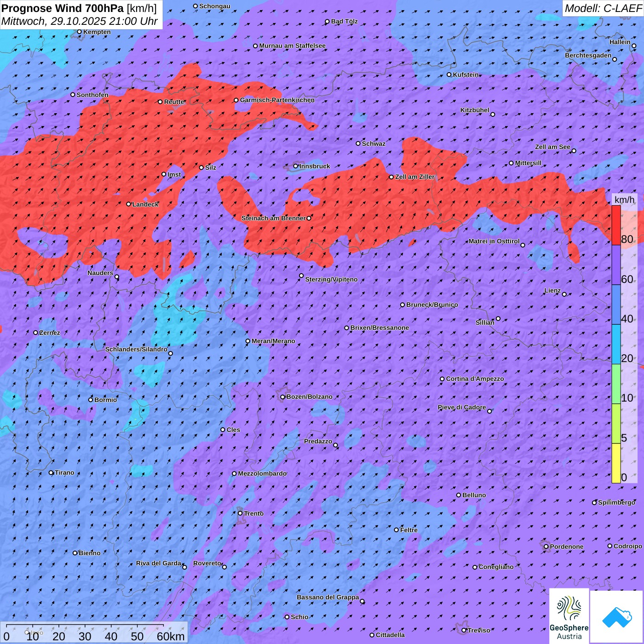
Task: Click the blue cloud logo icon
Action: click(x=617, y=617)
